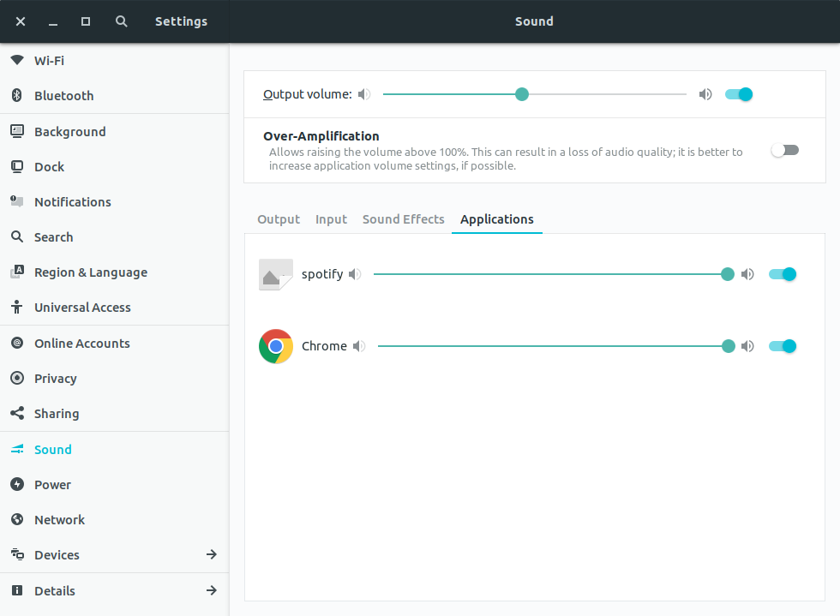This screenshot has height=616, width=840.
Task: Open the Network panel label
Action: 59,520
